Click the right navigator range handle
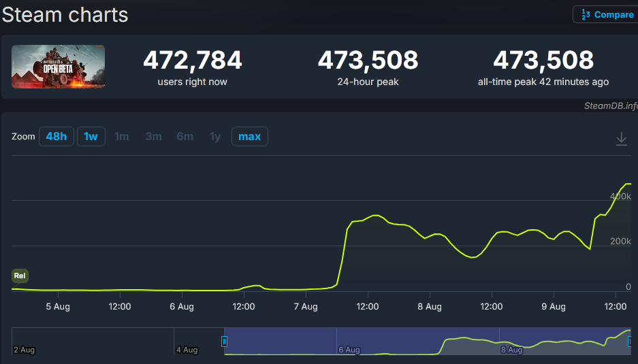This screenshot has width=638, height=364. pos(630,342)
